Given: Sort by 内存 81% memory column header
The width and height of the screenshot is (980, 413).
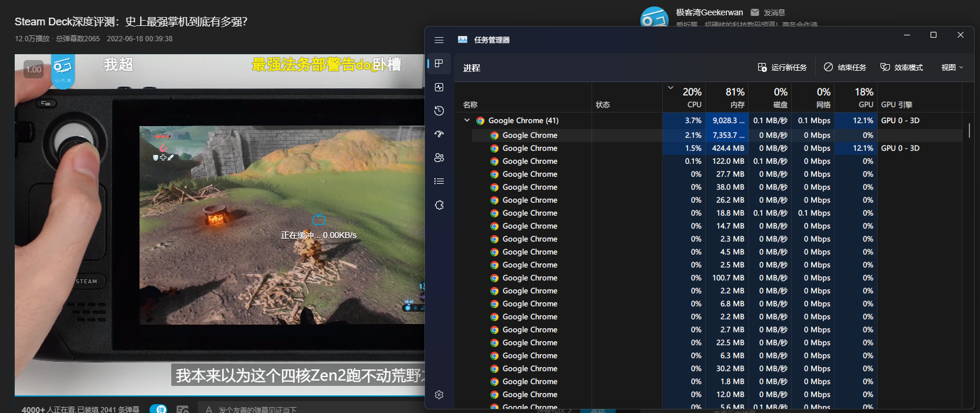Looking at the screenshot, I should (x=727, y=97).
